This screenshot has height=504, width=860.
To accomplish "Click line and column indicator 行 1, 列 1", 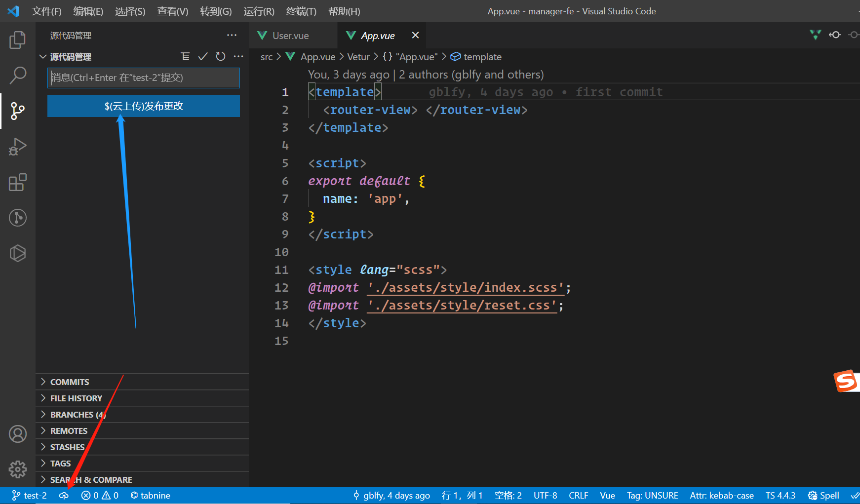I will [462, 495].
